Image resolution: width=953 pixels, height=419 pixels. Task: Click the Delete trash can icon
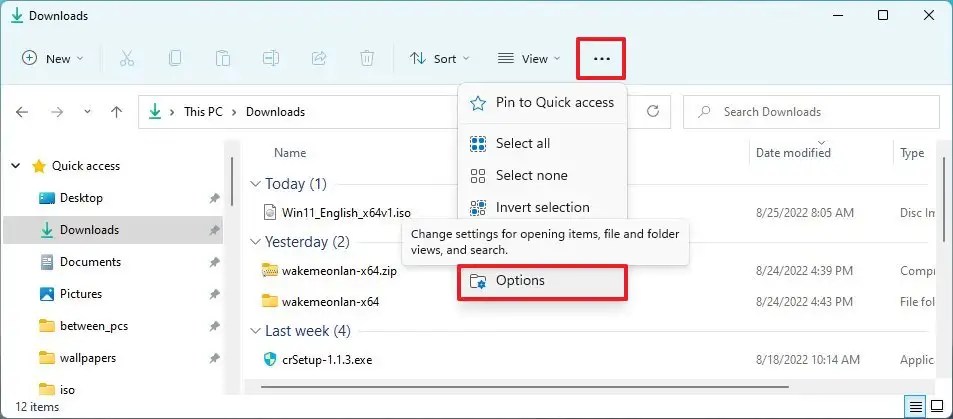tap(367, 59)
